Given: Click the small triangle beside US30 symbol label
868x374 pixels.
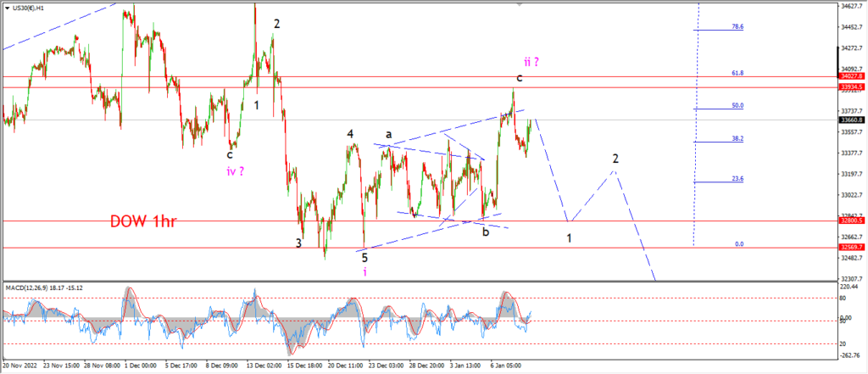Looking at the screenshot, I should [7, 8].
